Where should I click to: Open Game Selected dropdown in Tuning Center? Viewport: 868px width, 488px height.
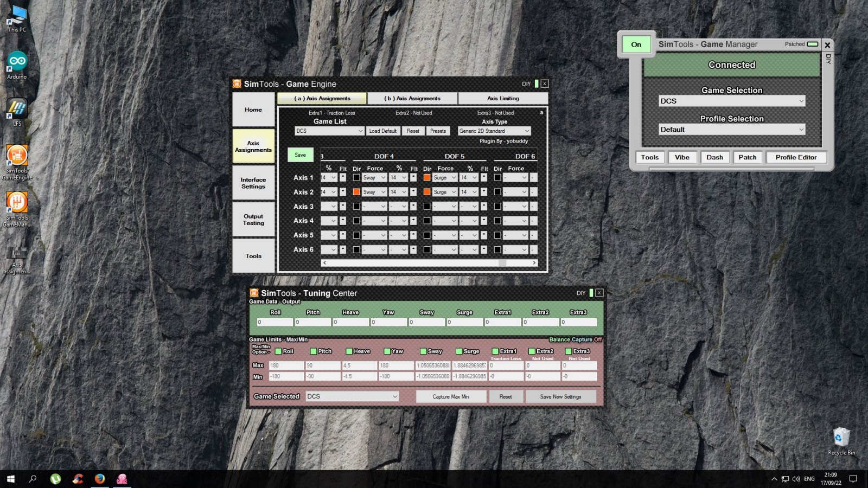click(x=352, y=396)
